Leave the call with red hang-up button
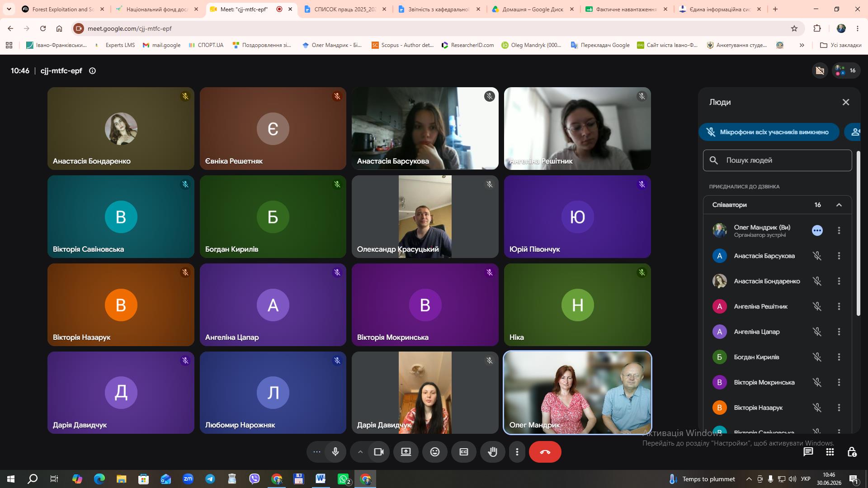Screen dimensions: 868x488 [x=545, y=452]
